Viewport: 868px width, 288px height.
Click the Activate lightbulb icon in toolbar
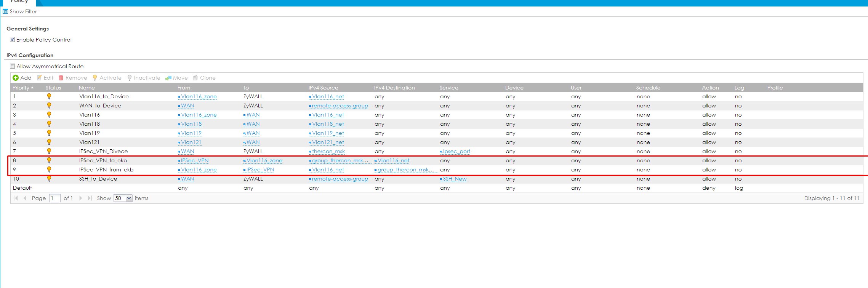coord(95,78)
